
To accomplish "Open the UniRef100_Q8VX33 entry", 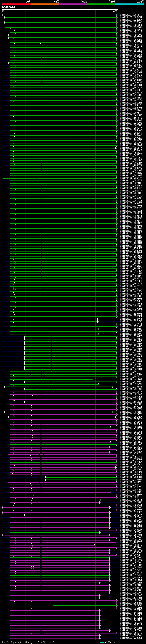I will point(131,82).
